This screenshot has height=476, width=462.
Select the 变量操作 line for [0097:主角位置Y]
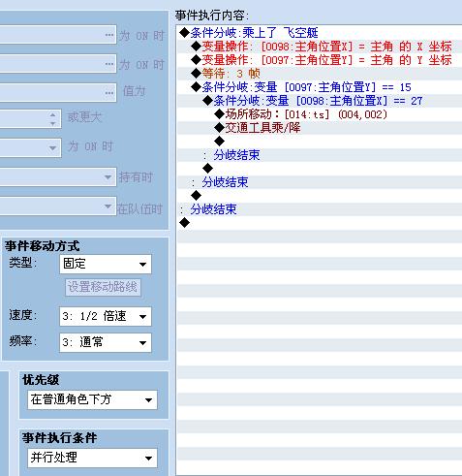click(320, 60)
